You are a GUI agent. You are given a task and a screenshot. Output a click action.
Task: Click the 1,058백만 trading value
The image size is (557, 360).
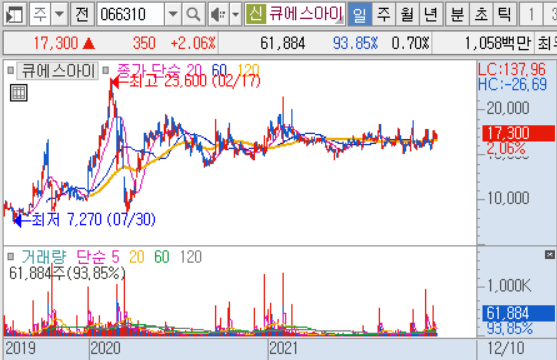tap(498, 43)
